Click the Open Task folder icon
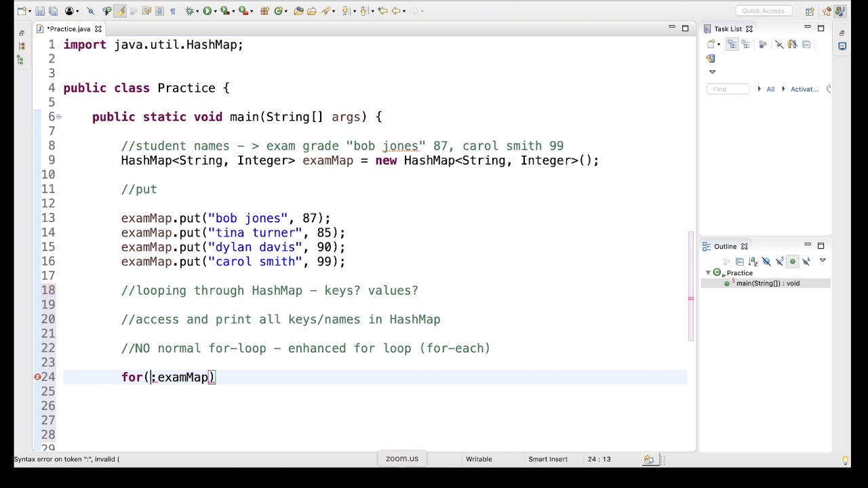This screenshot has width=868, height=488. click(x=312, y=11)
